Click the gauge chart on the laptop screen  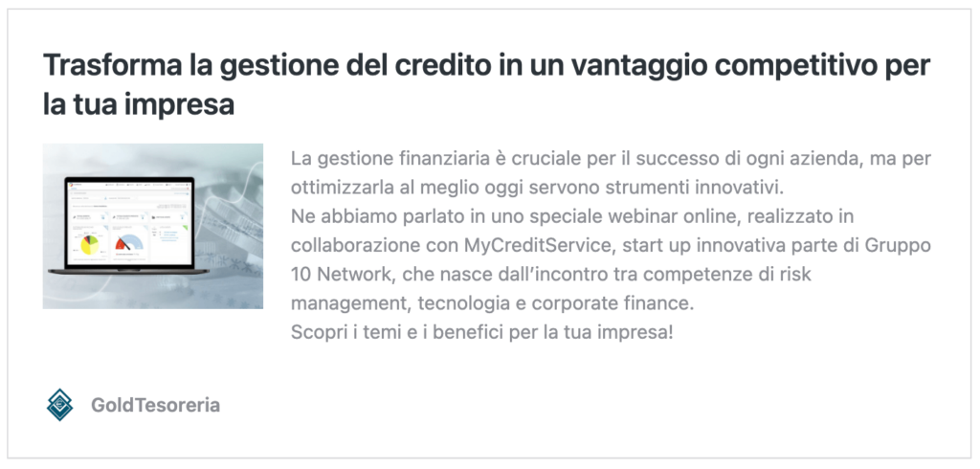[x=127, y=243]
